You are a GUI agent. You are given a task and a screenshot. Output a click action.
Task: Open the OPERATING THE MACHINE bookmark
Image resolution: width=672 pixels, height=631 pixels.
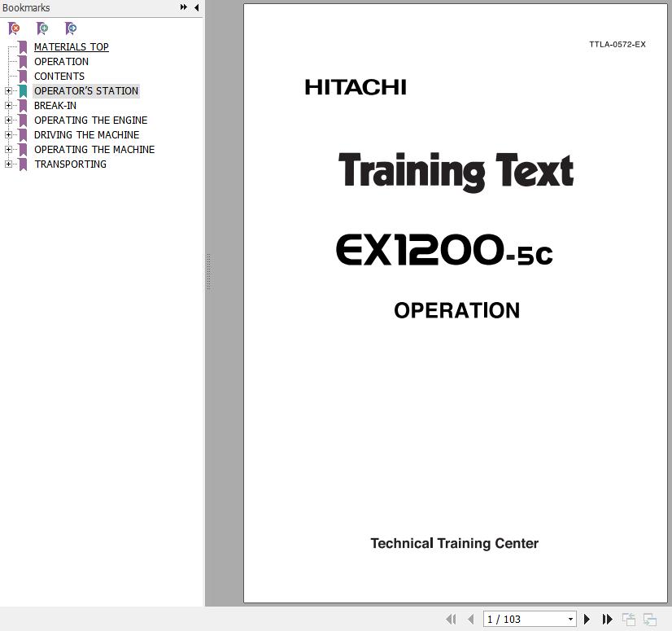[x=94, y=149]
